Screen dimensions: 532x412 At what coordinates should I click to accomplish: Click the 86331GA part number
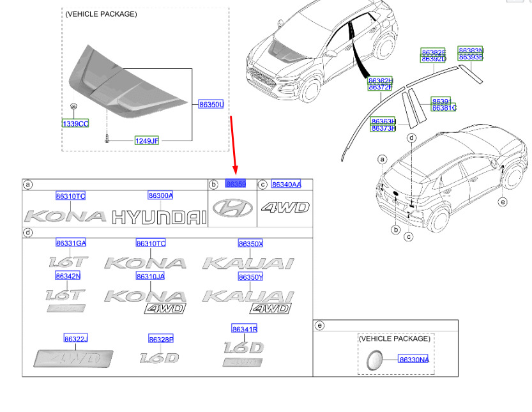pyautogui.click(x=71, y=243)
